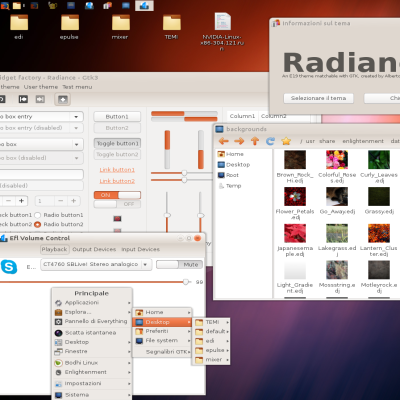Refresh the backgrounds file browser

click(270, 141)
